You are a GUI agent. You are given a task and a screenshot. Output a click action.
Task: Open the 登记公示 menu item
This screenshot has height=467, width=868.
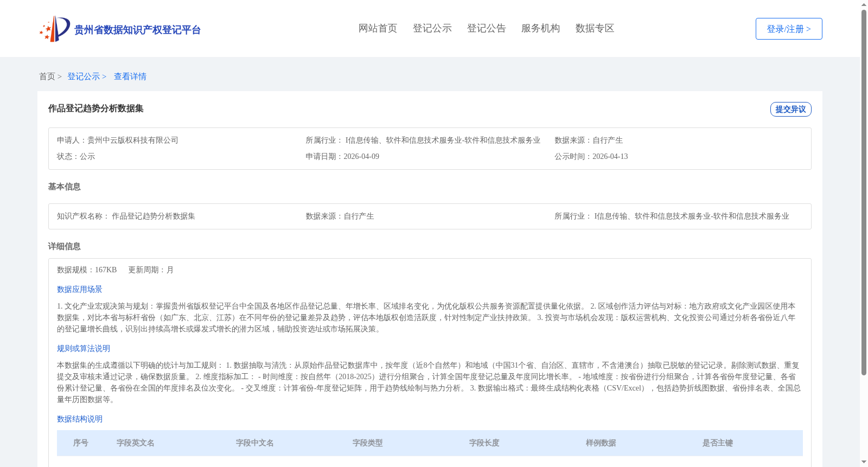click(432, 28)
